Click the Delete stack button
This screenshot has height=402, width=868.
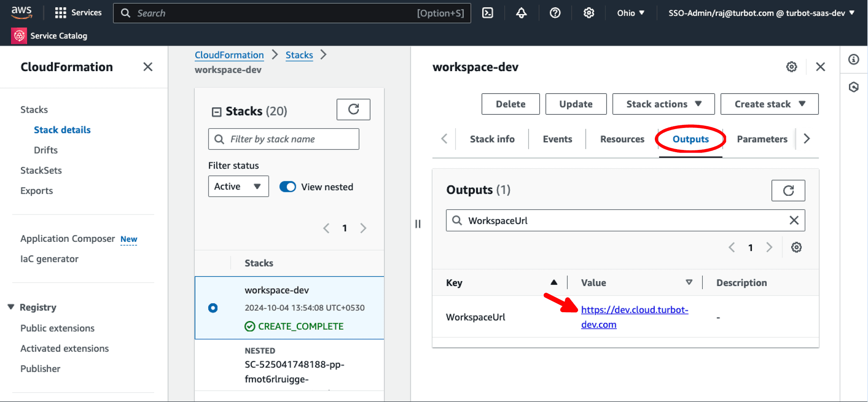[510, 104]
